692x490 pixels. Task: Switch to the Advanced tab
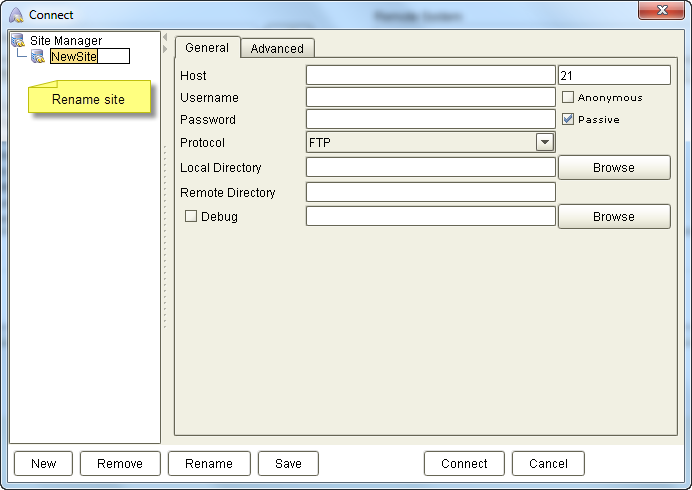tap(277, 48)
